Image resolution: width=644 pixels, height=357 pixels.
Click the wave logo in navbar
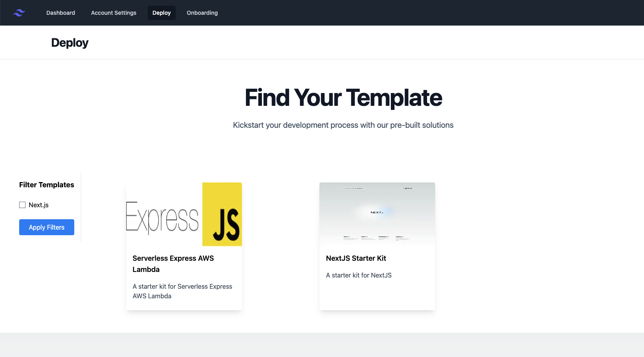[19, 13]
